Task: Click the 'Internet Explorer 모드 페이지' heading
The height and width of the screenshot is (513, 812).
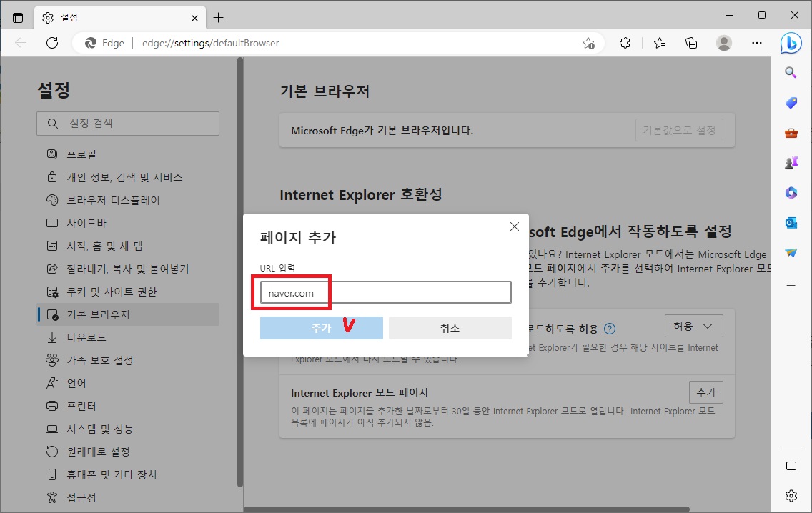Action: click(x=360, y=392)
